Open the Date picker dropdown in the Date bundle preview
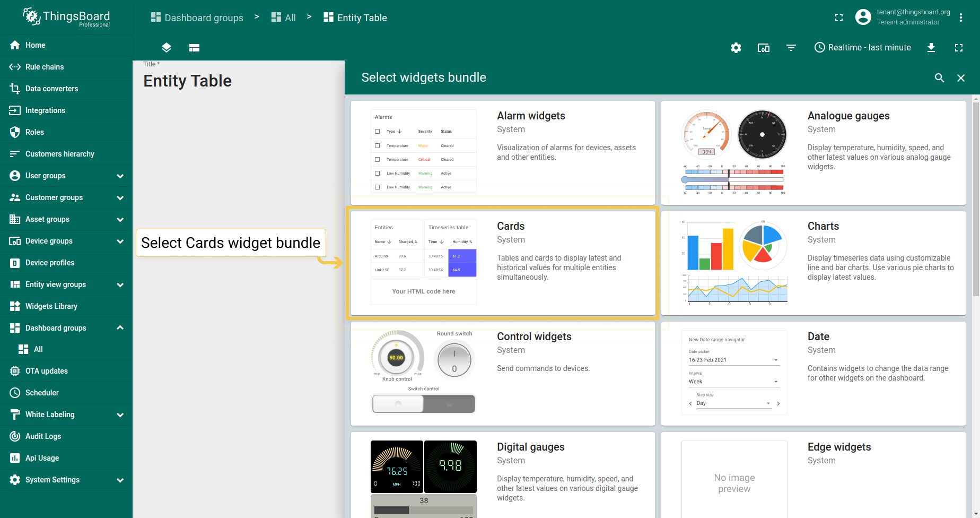 pos(734,360)
